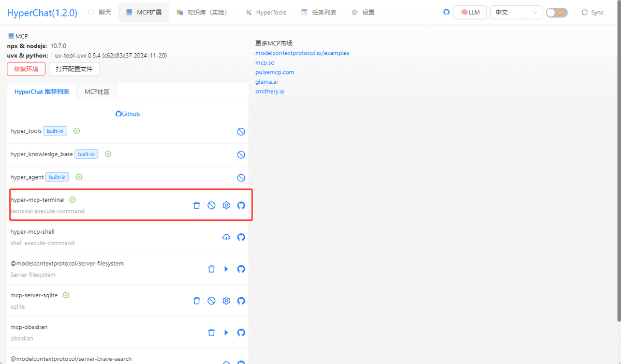Open mcp-server-sqlite settings gear
The image size is (621, 364).
pyautogui.click(x=226, y=301)
